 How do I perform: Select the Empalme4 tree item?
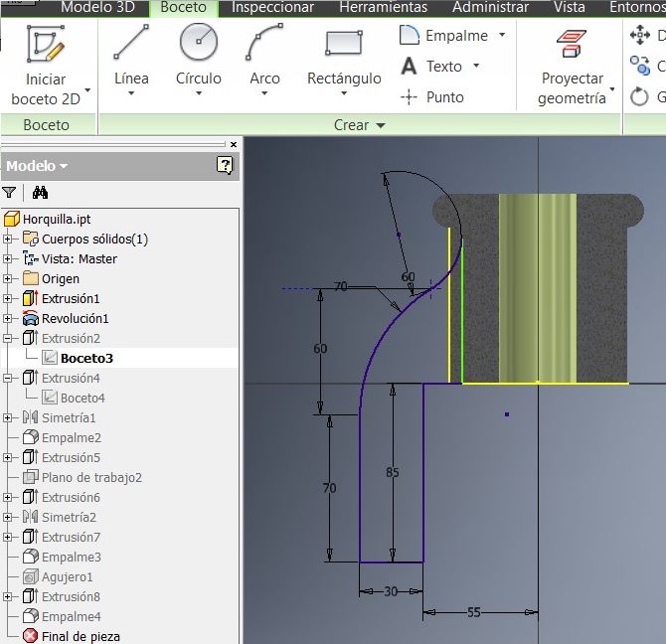pyautogui.click(x=71, y=616)
